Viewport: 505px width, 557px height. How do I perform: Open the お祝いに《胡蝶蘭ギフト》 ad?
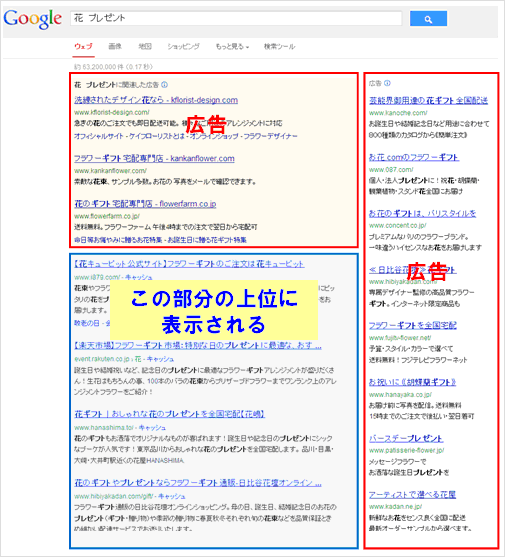coord(412,383)
